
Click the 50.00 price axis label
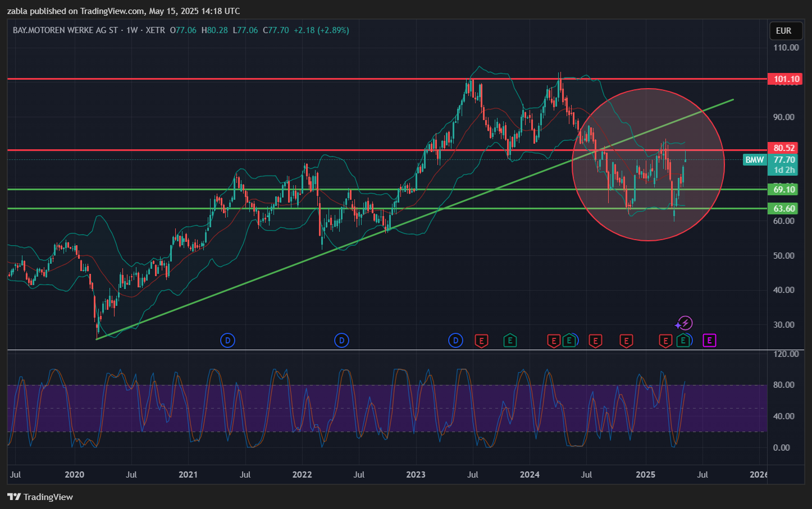(784, 256)
